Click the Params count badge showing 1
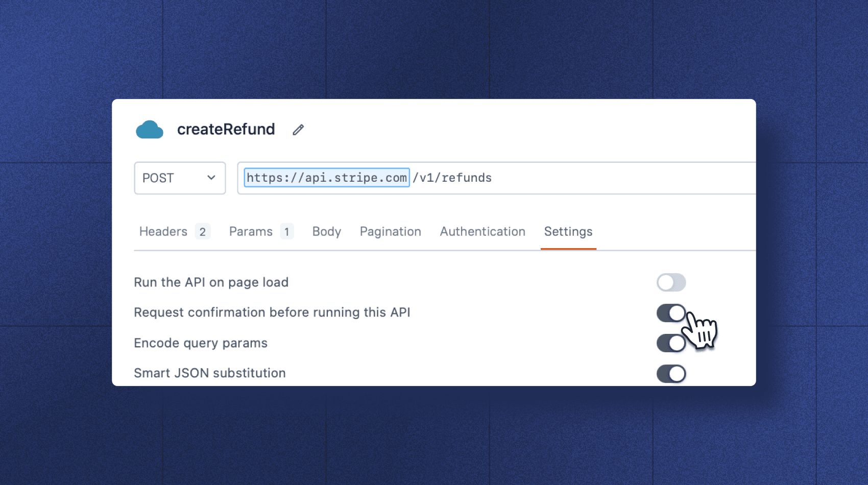The height and width of the screenshot is (485, 868). [x=287, y=231]
